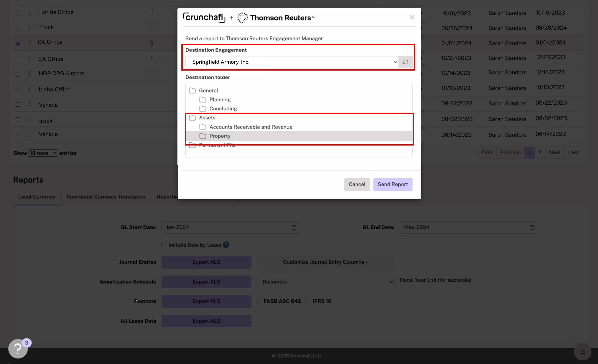Select the FASB ASC 842 radio button
The height and width of the screenshot is (364, 598).
pyautogui.click(x=259, y=301)
